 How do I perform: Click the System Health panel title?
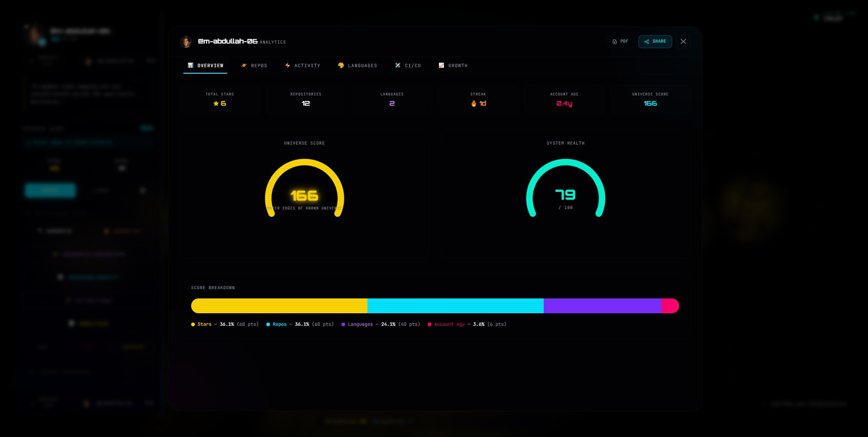pos(566,143)
